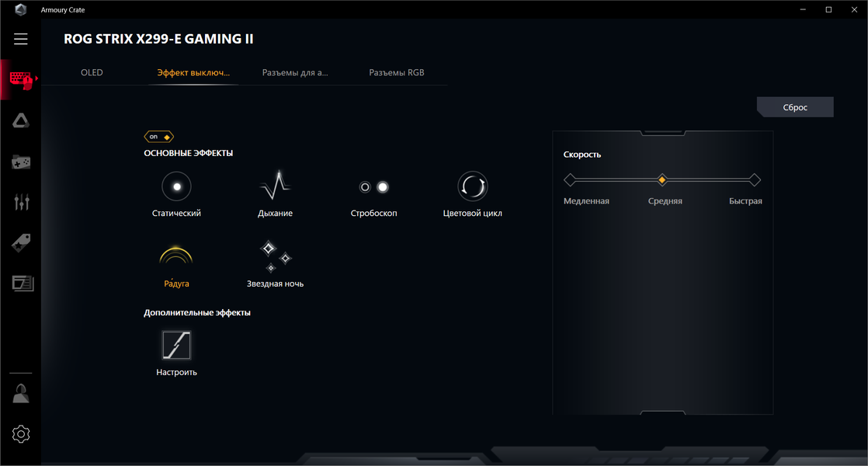This screenshot has height=466, width=868.
Task: Open the Featured deals tag icon
Action: (x=21, y=243)
